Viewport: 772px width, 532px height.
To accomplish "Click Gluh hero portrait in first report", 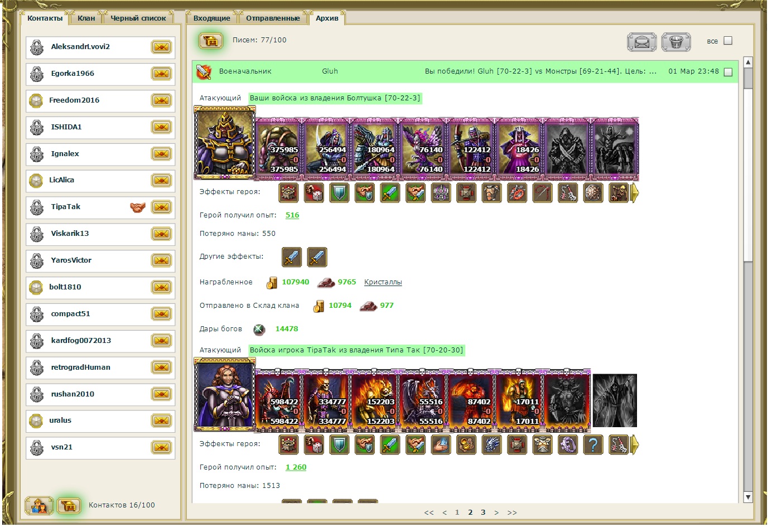I will (224, 143).
